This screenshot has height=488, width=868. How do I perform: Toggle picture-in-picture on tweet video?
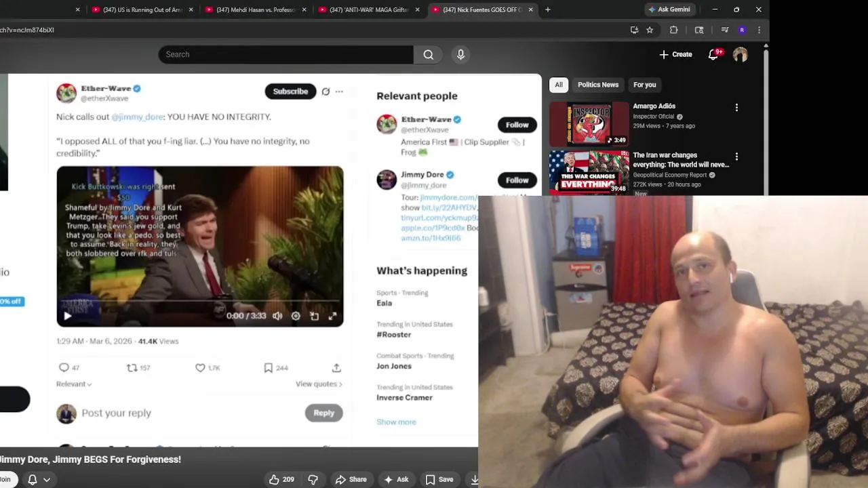(x=314, y=316)
